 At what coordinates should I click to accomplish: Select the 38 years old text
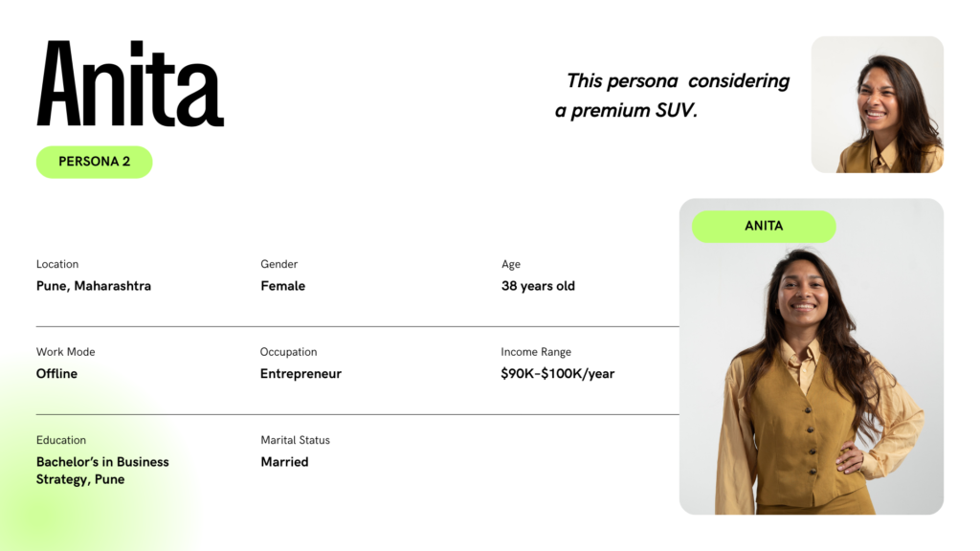click(538, 286)
